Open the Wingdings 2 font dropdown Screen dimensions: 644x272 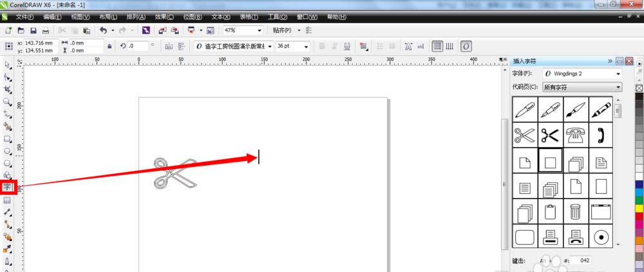pos(618,74)
